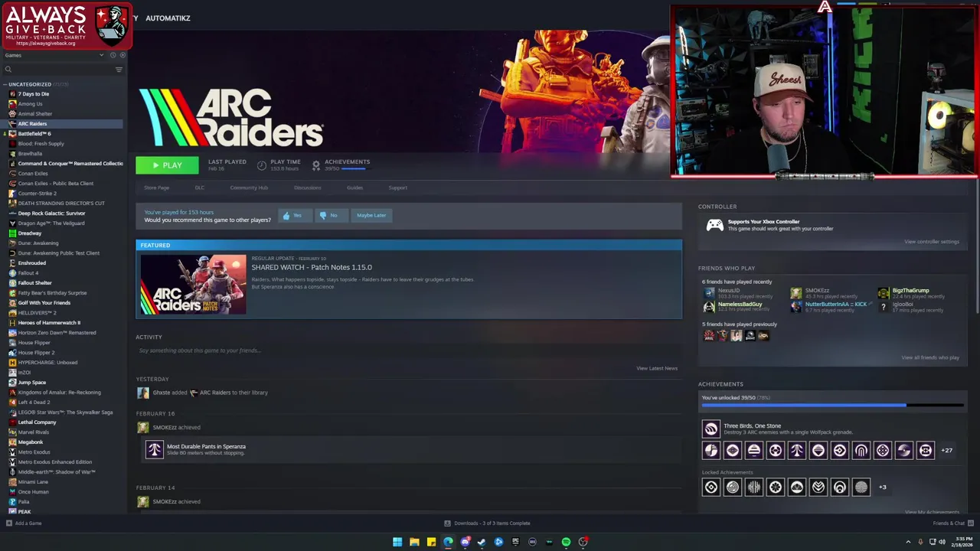This screenshot has height=551, width=980.
Task: Open the Guides tab
Action: tap(354, 187)
